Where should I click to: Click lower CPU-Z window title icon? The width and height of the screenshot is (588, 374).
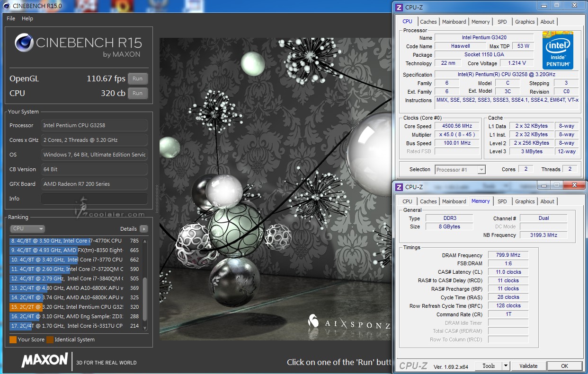tap(399, 187)
